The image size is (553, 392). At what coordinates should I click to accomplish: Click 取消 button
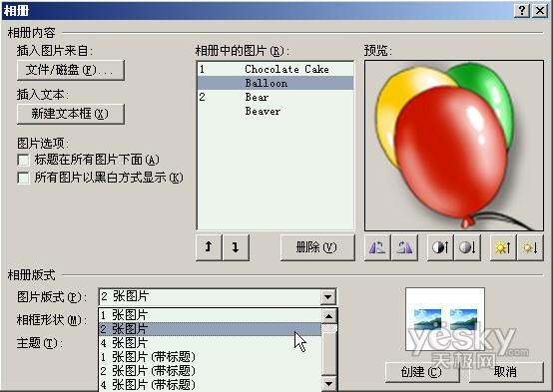pos(506,372)
